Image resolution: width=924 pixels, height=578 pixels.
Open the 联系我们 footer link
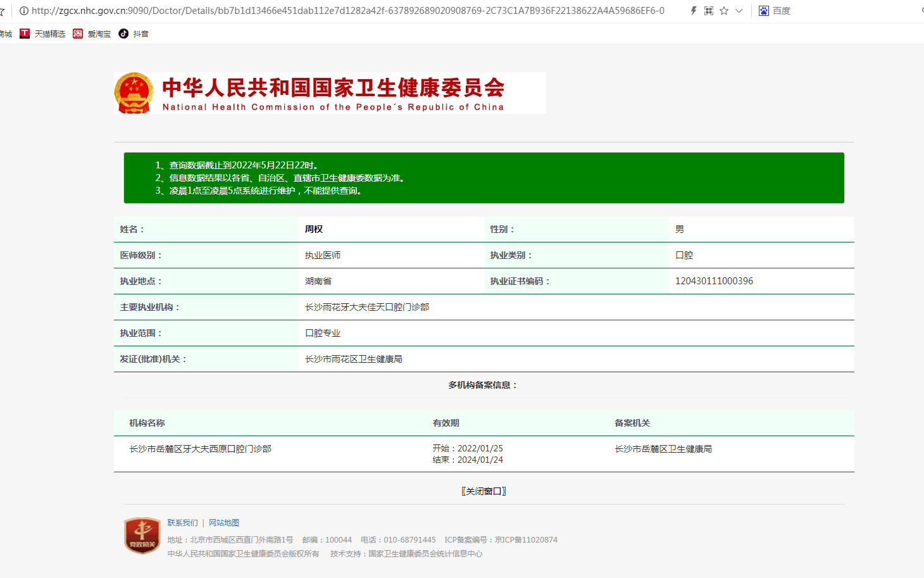coord(182,523)
